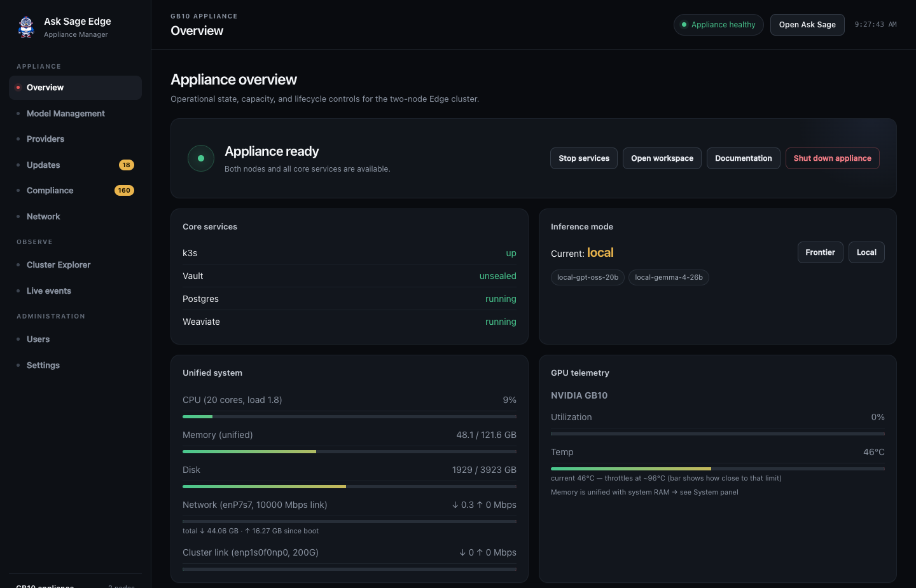Click the Vault 'unsealed' status
Screen dimensions: 916x588
point(498,276)
